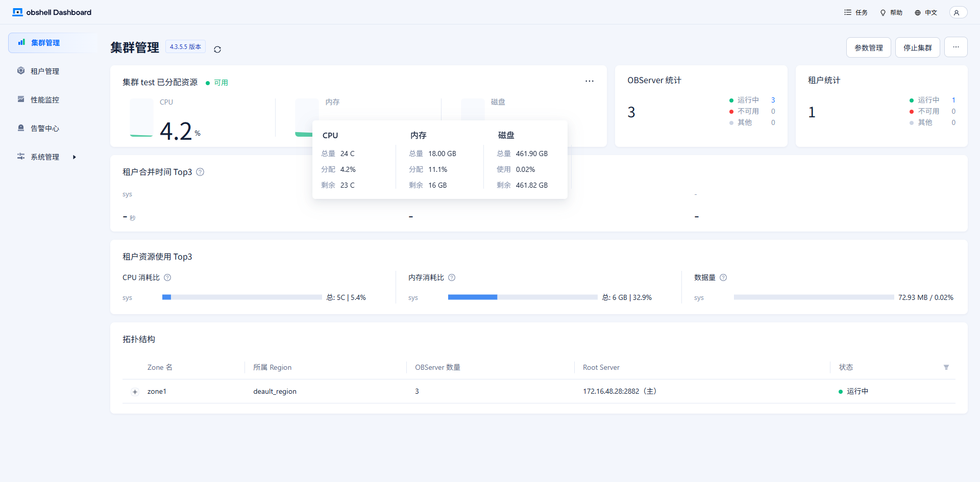Click the 数据量 info icon
Viewport: 980px width, 482px height.
(723, 277)
